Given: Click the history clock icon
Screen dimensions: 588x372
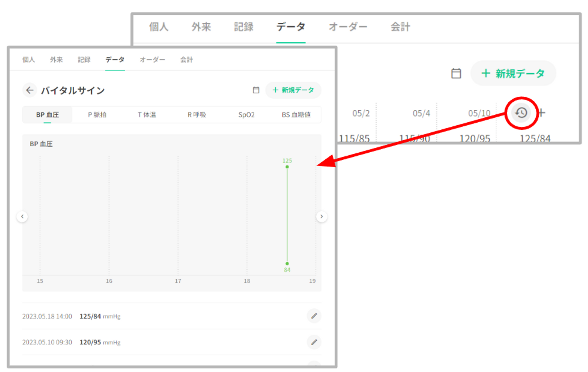Looking at the screenshot, I should click(x=521, y=113).
